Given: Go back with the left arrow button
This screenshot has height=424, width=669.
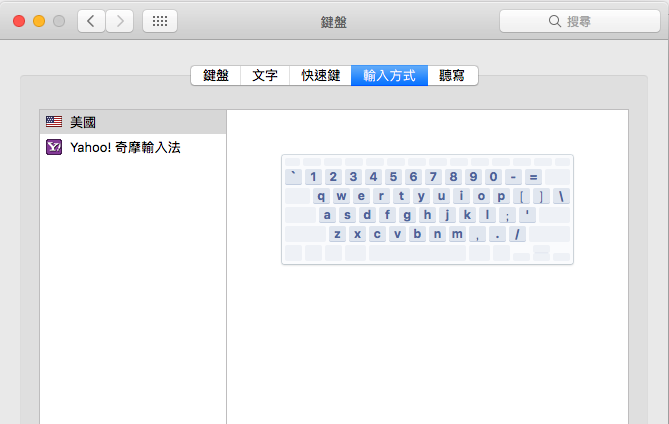Looking at the screenshot, I should click(x=91, y=21).
